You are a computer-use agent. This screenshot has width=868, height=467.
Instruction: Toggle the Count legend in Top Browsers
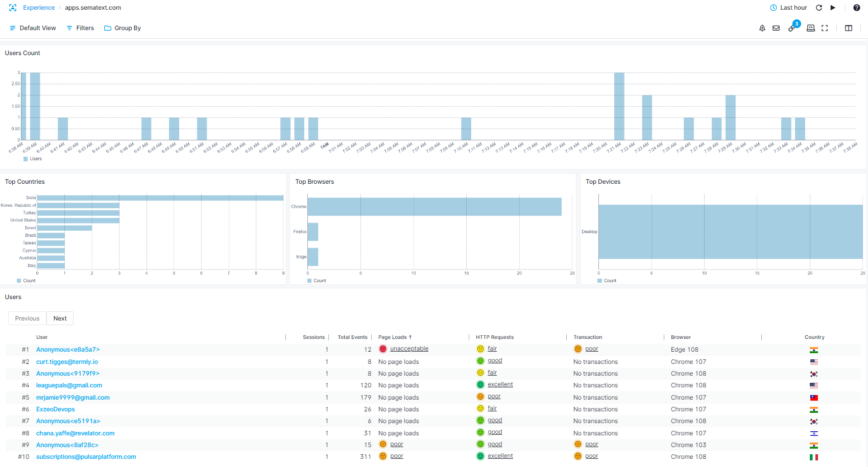tap(317, 281)
